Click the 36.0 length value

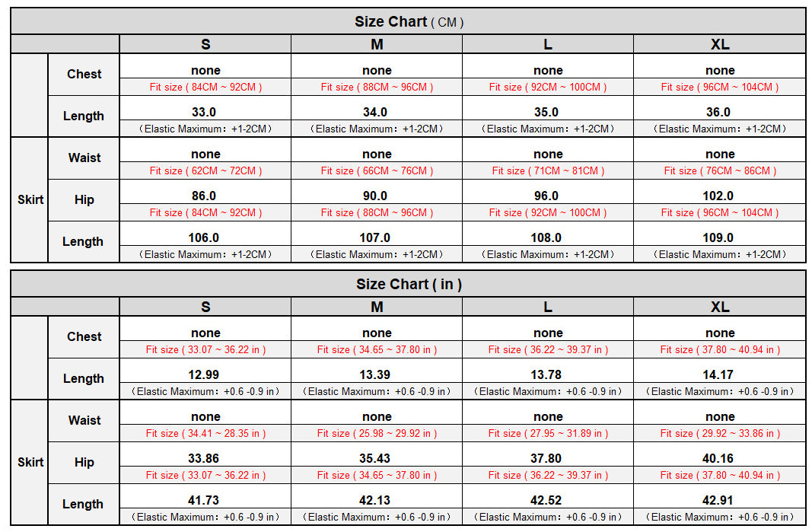(718, 112)
